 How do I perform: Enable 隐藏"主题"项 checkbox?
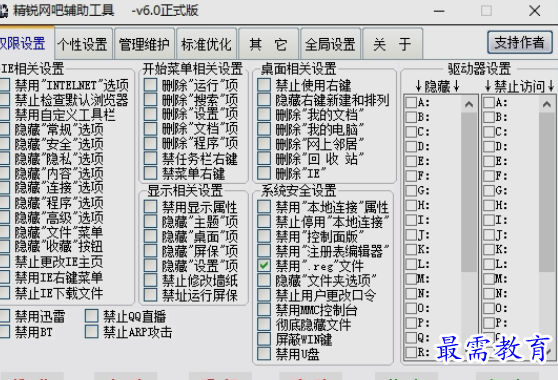pos(151,222)
